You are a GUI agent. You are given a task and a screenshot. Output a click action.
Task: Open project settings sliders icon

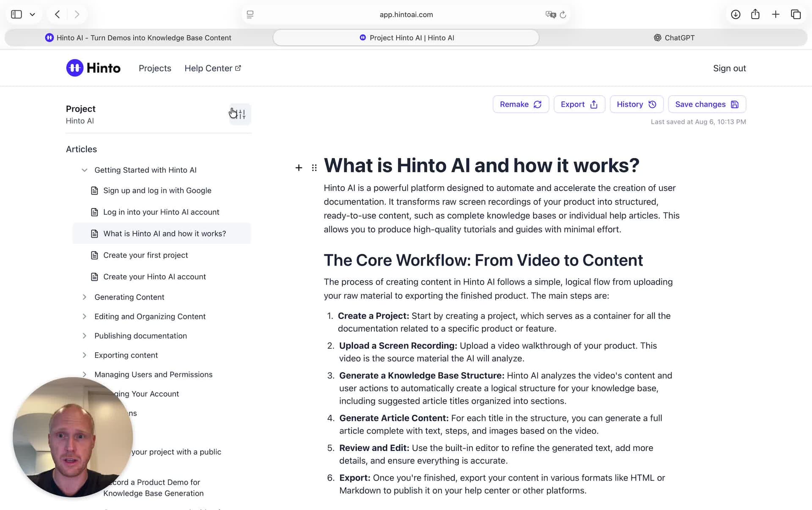tap(240, 114)
